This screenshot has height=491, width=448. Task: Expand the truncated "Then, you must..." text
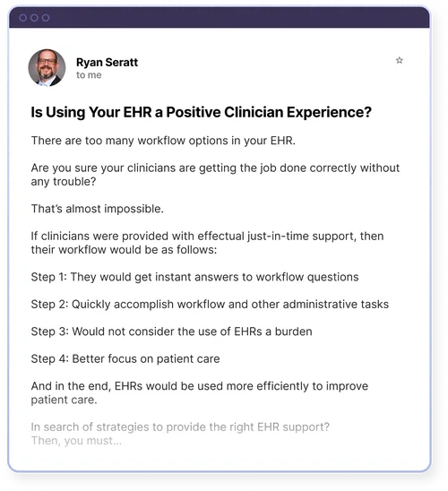pyautogui.click(x=76, y=441)
